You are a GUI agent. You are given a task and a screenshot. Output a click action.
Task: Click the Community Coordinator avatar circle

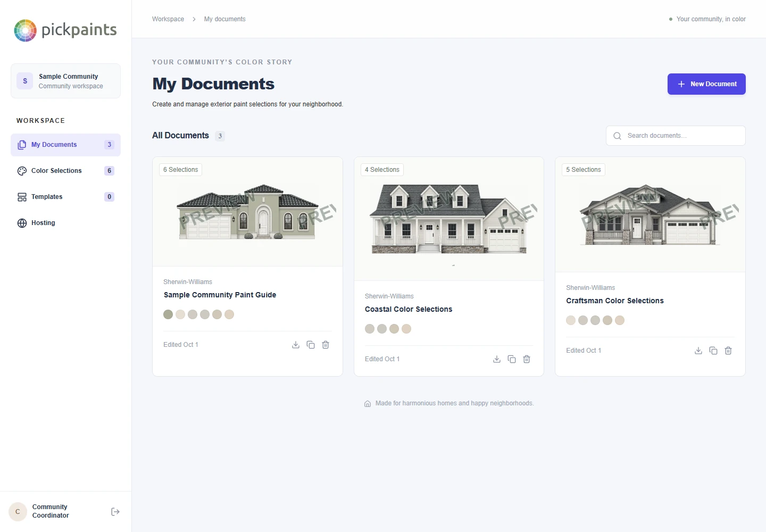[18, 512]
